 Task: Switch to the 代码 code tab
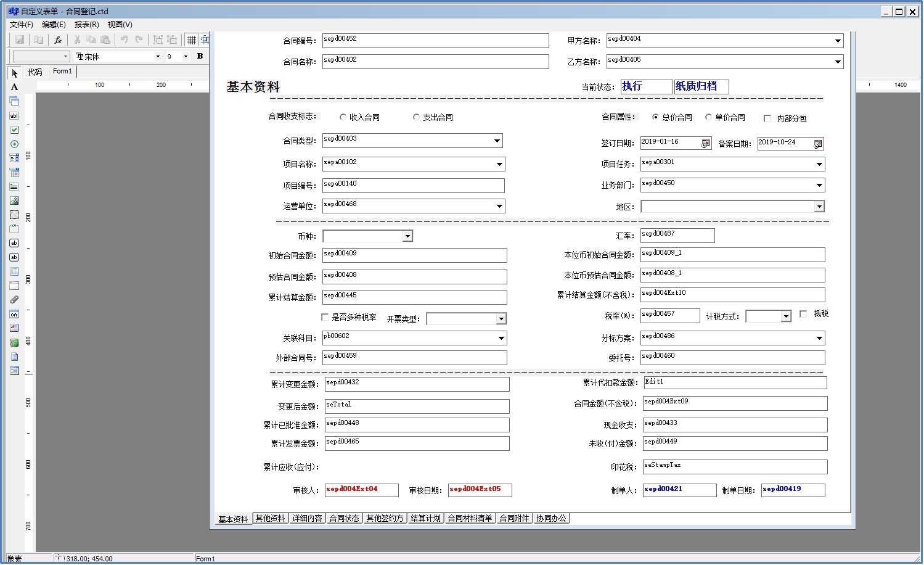[35, 72]
